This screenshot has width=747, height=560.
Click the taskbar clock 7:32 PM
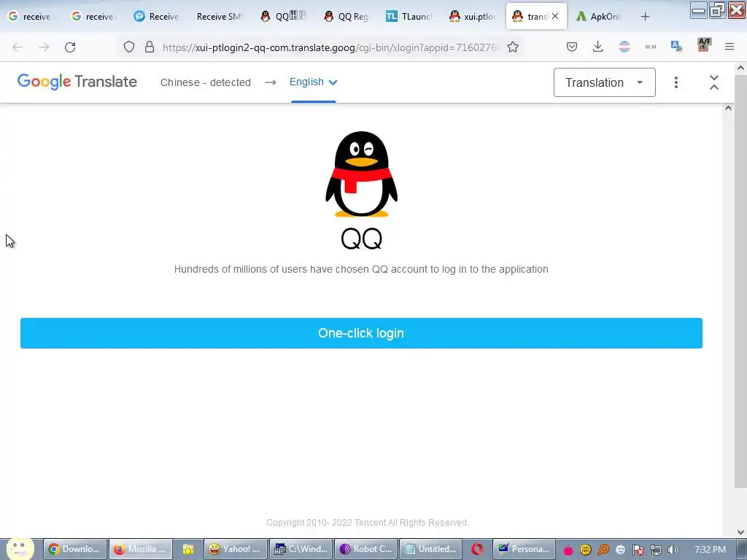[x=710, y=550]
